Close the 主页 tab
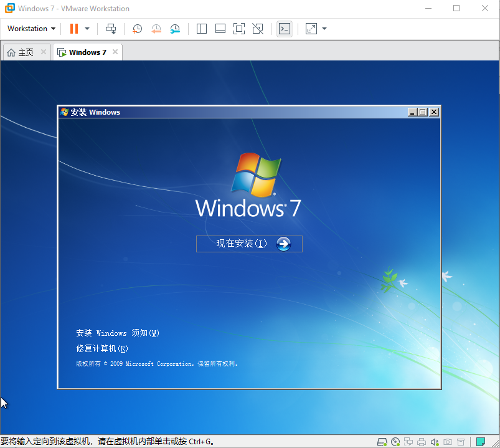Viewport: 500px width, 448px height. pyautogui.click(x=44, y=52)
